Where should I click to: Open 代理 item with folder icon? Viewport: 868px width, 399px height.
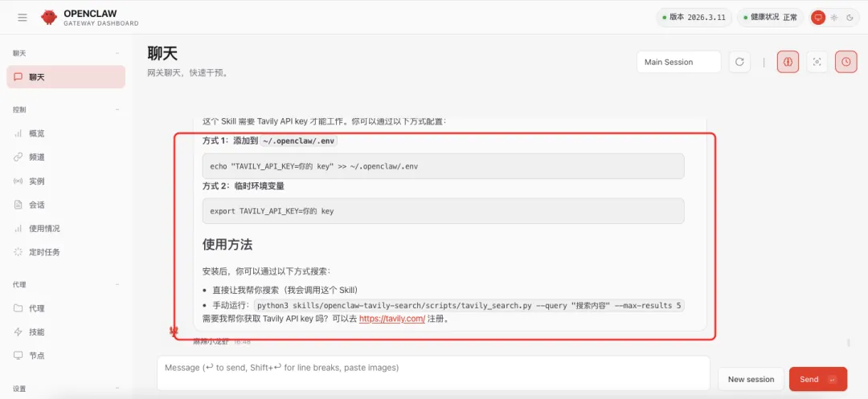click(x=66, y=308)
